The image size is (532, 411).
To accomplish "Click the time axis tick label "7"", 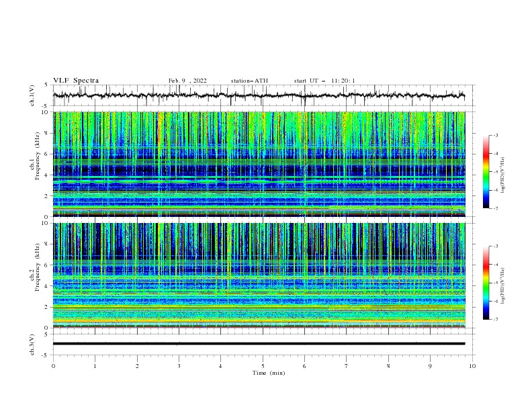I will (347, 366).
